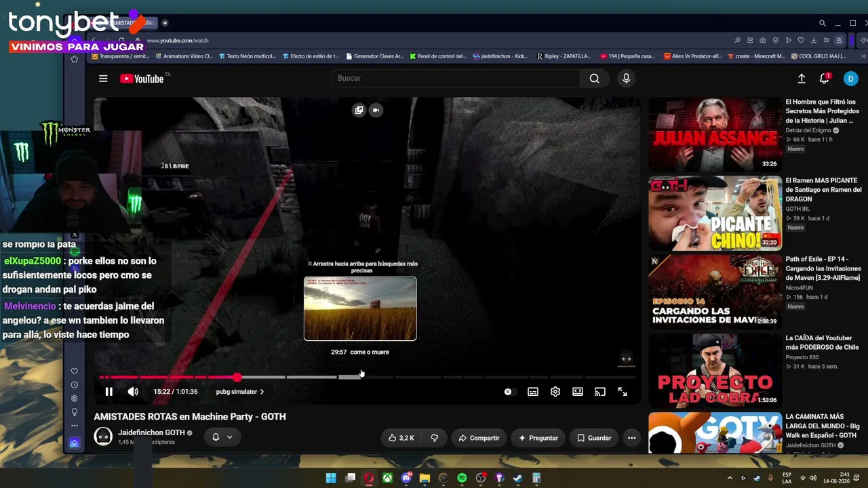
Task: Open 'La CAÍDA del Youtuber' video title
Action: tap(822, 342)
